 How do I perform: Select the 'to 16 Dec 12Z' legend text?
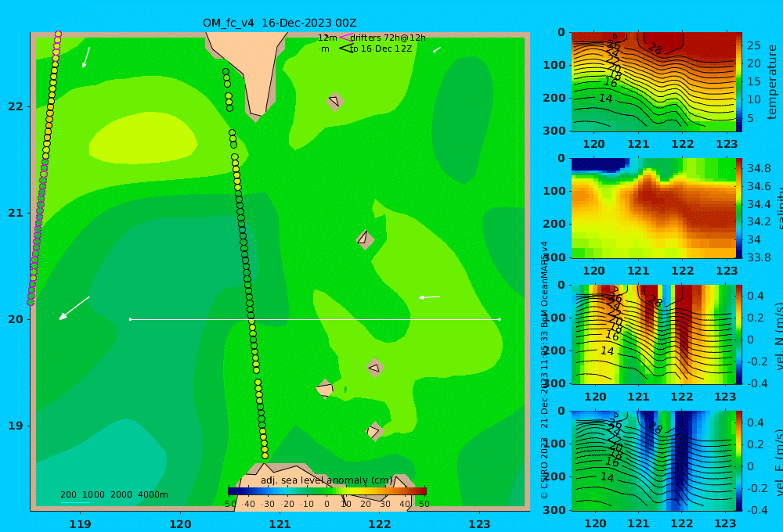coord(381,49)
